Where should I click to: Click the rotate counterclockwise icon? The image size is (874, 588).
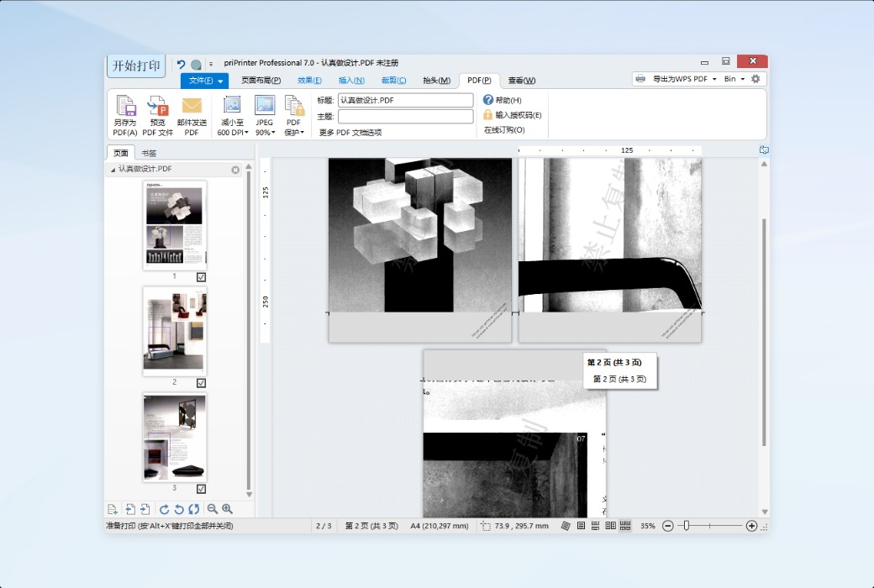(179, 509)
